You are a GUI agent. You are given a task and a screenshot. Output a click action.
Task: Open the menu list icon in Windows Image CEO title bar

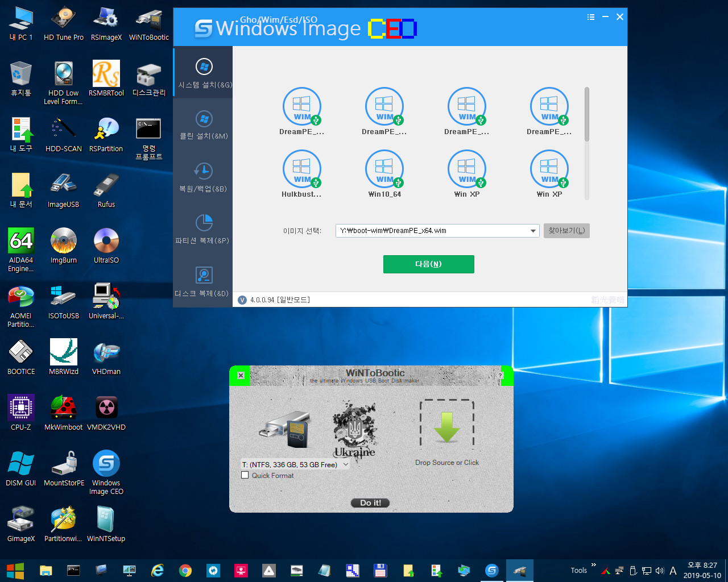coord(591,17)
